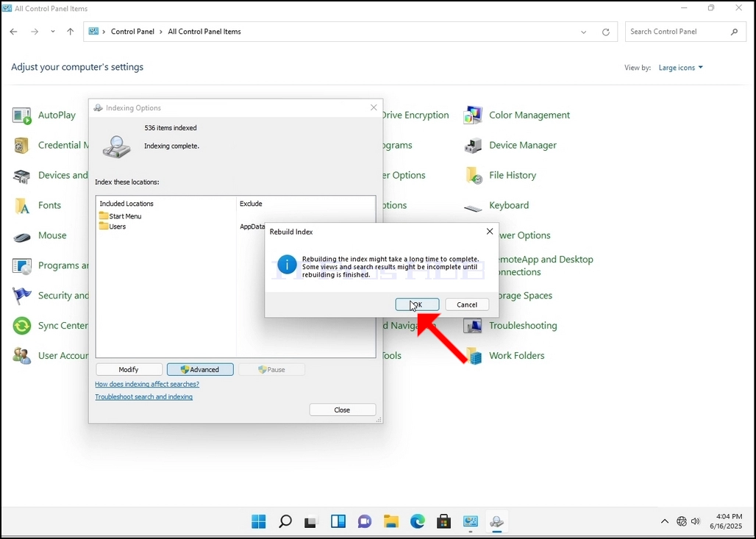The image size is (756, 539).
Task: Close the Rebuild Index dialog with X
Action: 489,232
